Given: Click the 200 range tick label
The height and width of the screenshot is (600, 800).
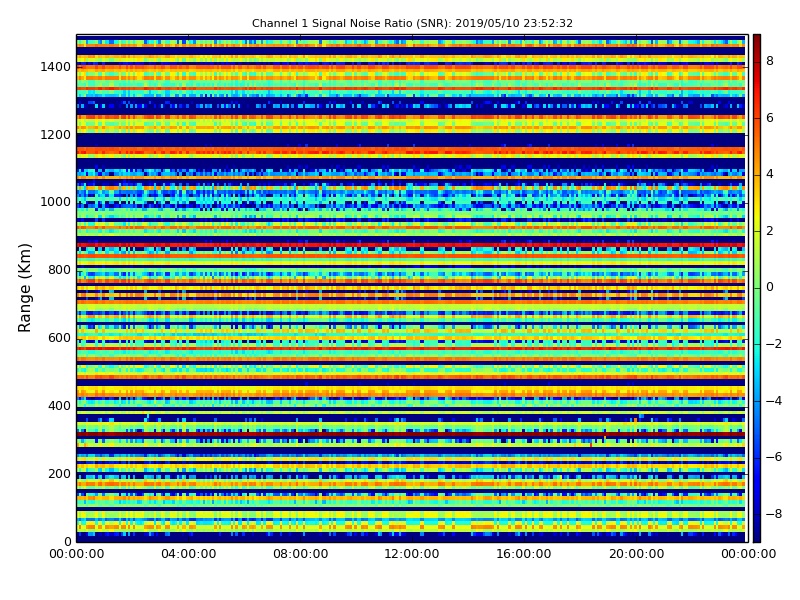Looking at the screenshot, I should click(59, 473).
